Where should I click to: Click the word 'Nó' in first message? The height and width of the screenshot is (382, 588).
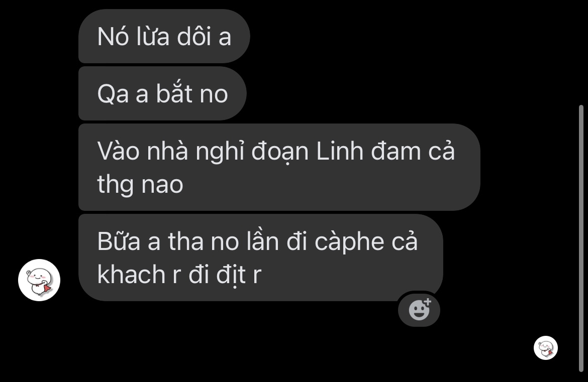coord(113,37)
